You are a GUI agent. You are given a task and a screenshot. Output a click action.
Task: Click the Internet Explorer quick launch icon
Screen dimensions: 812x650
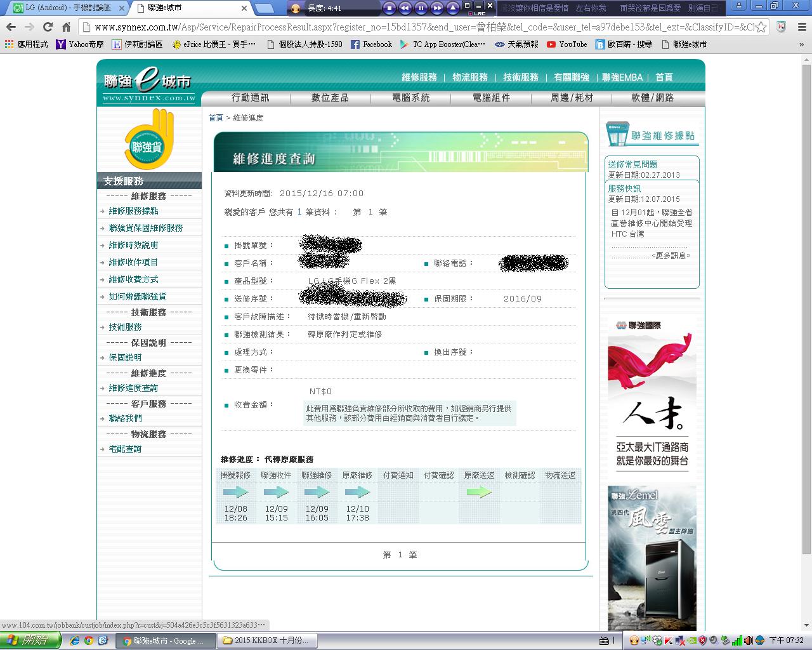pos(75,640)
